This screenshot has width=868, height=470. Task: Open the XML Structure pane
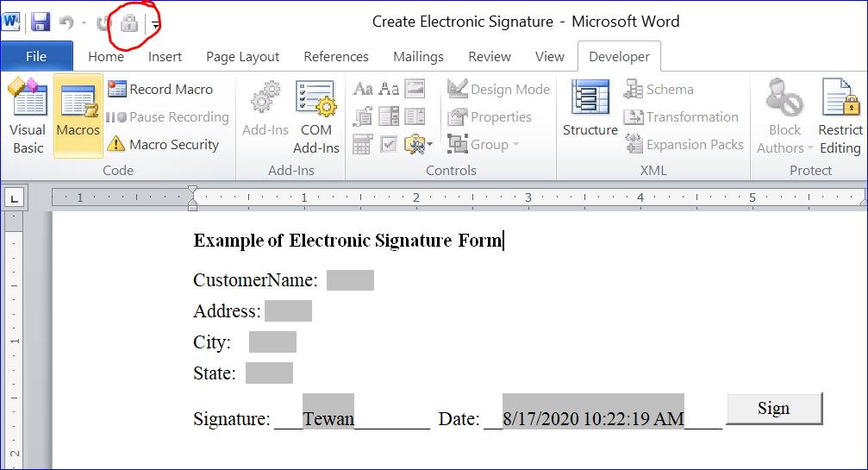[590, 109]
